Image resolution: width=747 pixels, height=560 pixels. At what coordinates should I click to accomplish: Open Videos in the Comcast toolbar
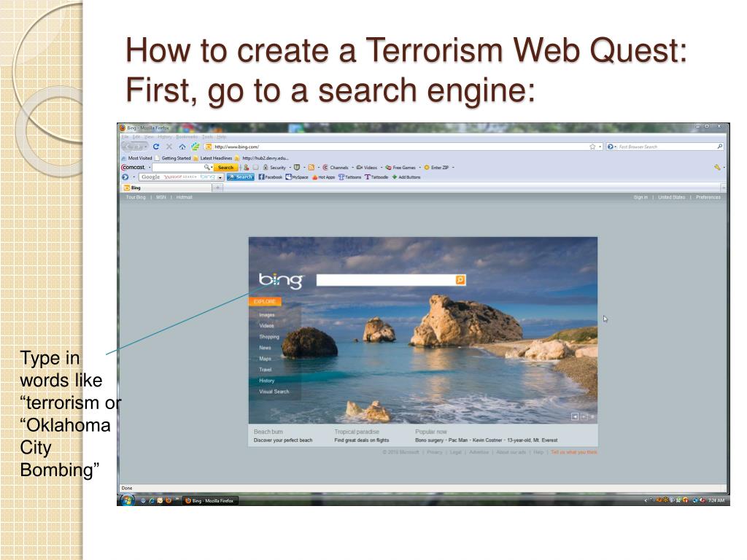366,167
